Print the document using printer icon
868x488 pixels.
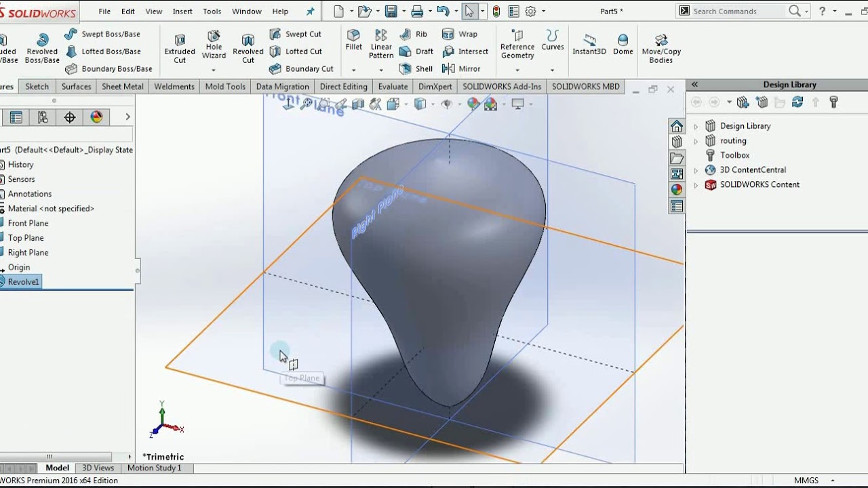(417, 11)
